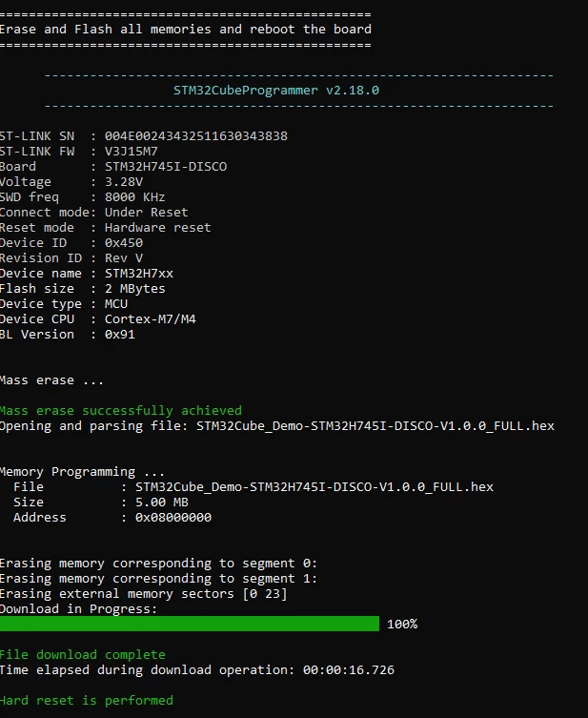Click the Device ID value 0x450

pyautogui.click(x=124, y=243)
